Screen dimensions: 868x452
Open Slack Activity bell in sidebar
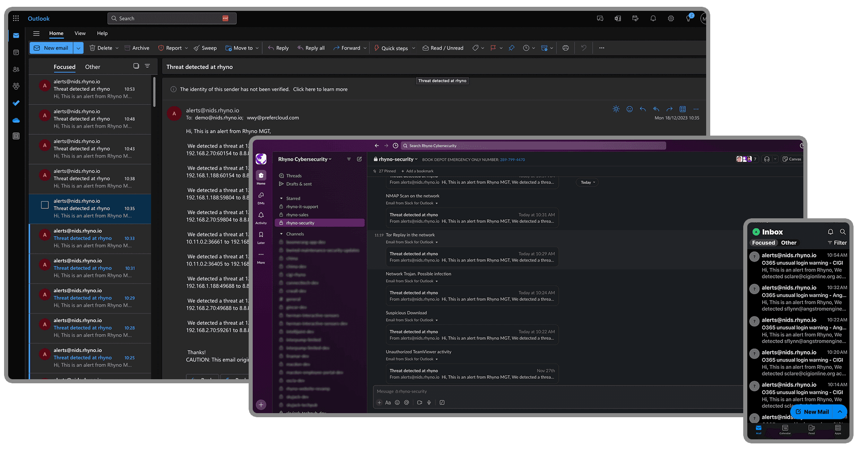261,217
